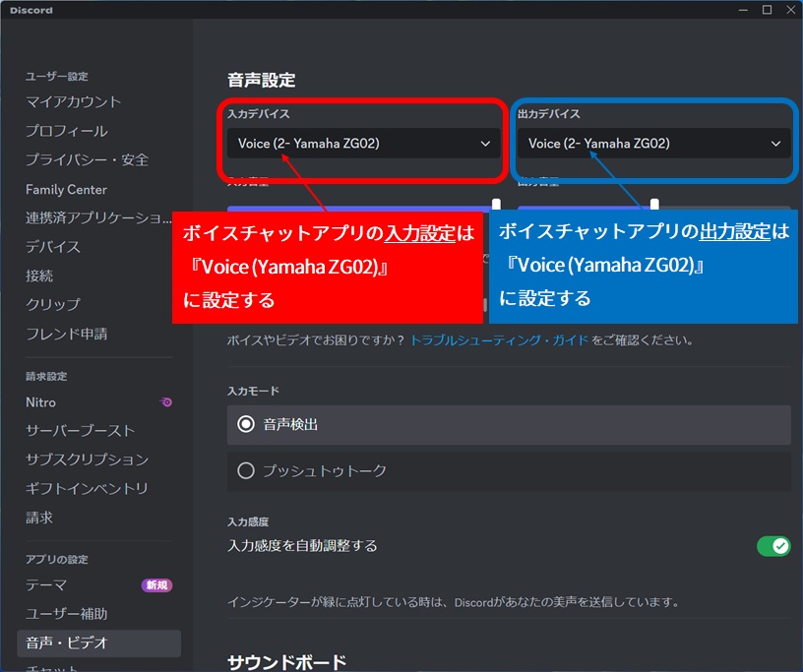Open サブスクリプション page
803x672 pixels.
(87, 459)
